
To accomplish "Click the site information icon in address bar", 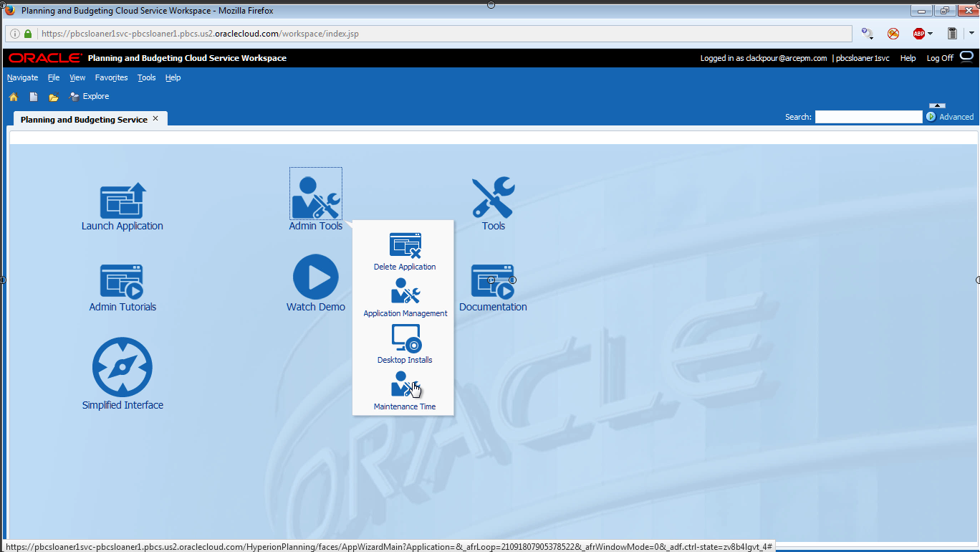I will (x=15, y=34).
